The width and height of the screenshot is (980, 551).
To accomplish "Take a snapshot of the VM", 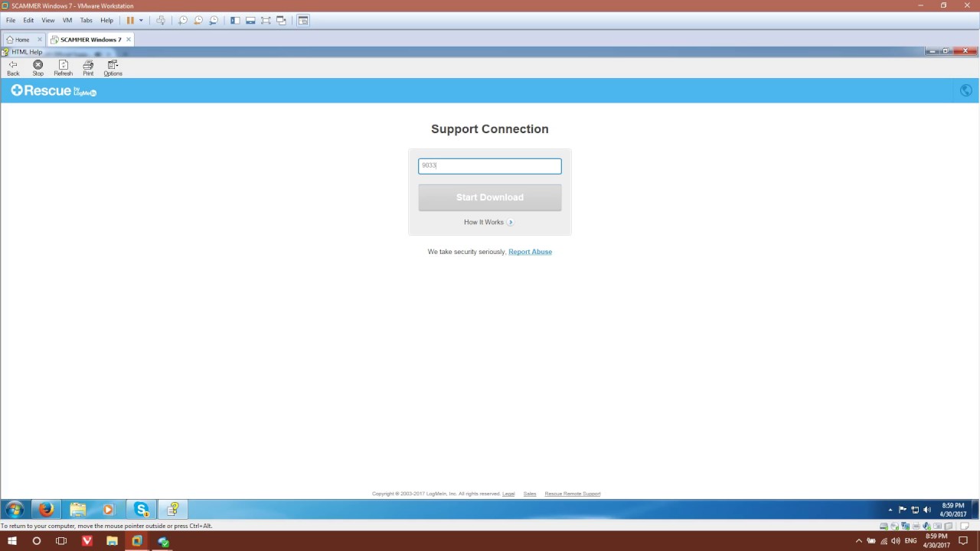I will pos(183,20).
